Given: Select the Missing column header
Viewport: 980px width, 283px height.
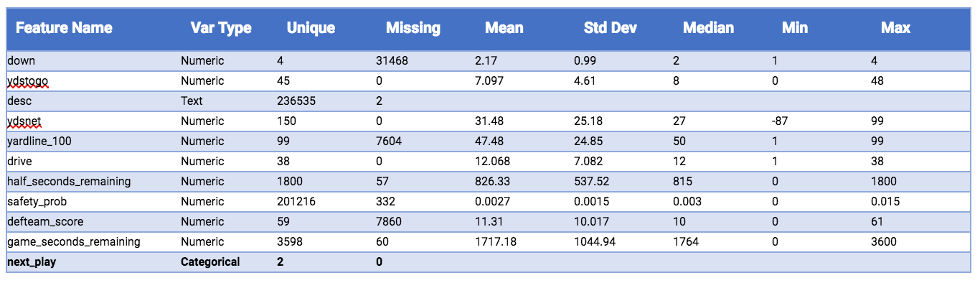Looking at the screenshot, I should [x=413, y=28].
